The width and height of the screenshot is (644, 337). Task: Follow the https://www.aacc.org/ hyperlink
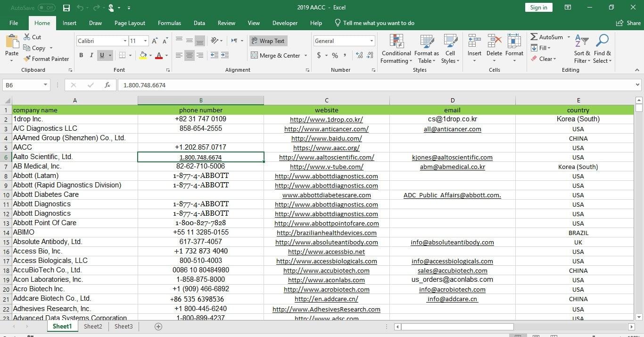click(326, 147)
